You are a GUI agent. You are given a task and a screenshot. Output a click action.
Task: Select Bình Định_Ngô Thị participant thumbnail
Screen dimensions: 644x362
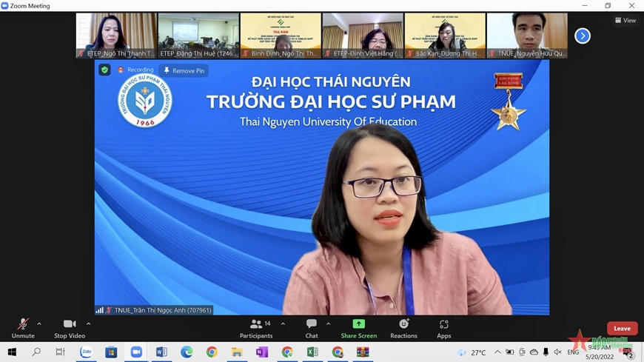pyautogui.click(x=281, y=36)
